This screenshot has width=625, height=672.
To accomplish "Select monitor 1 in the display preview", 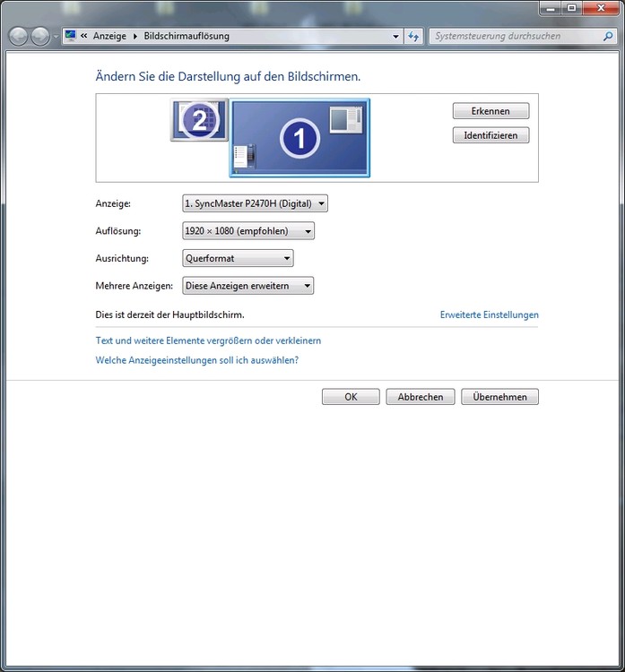I will click(x=299, y=138).
